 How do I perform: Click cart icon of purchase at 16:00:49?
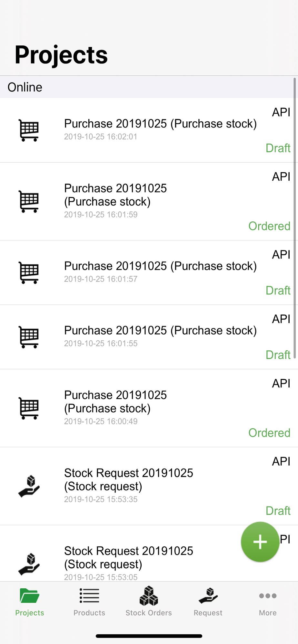pyautogui.click(x=29, y=408)
